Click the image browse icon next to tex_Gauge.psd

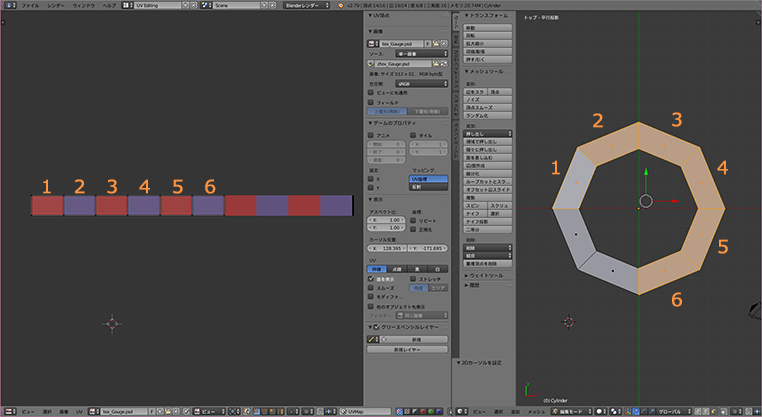373,44
